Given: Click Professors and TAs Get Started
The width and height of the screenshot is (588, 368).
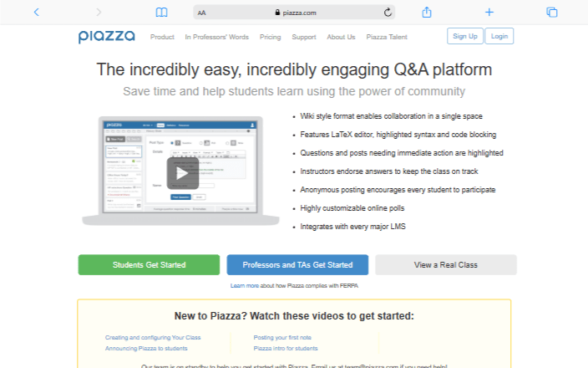Looking at the screenshot, I should [297, 265].
